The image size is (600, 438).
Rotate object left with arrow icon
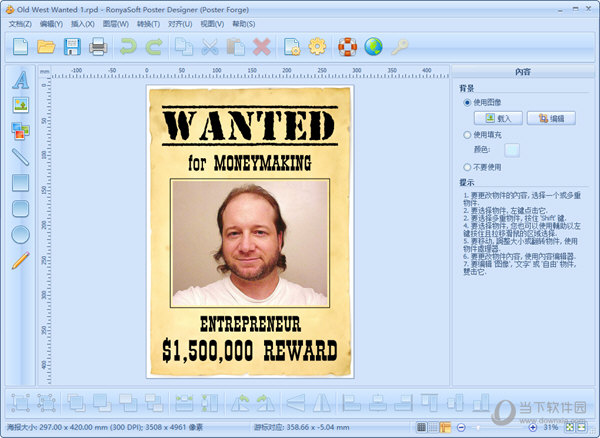coord(240,403)
